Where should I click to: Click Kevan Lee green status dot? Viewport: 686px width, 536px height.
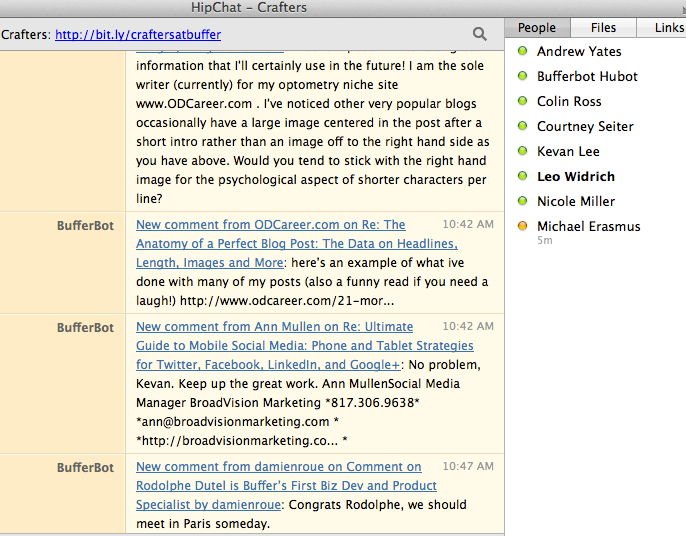click(522, 151)
